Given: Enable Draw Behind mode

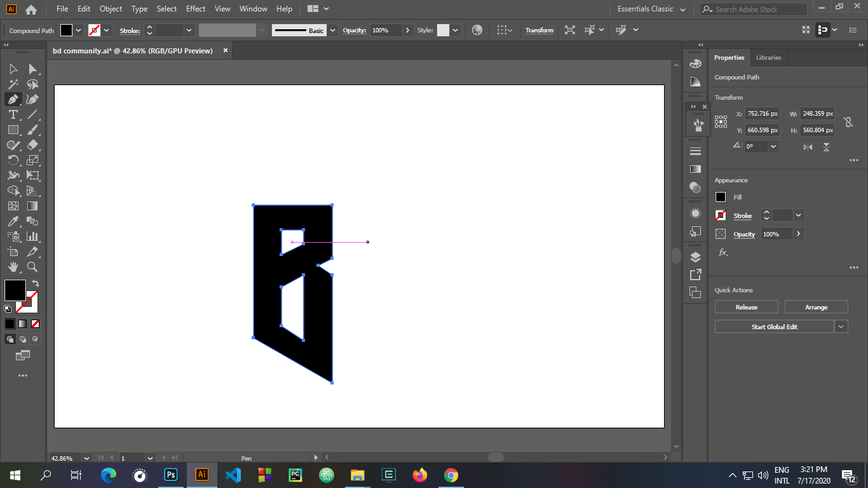Looking at the screenshot, I should click(x=23, y=339).
